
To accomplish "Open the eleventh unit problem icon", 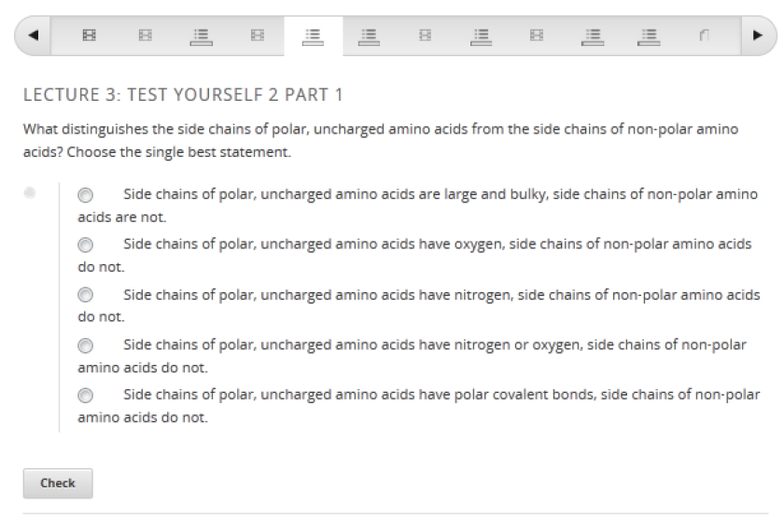I will click(648, 36).
